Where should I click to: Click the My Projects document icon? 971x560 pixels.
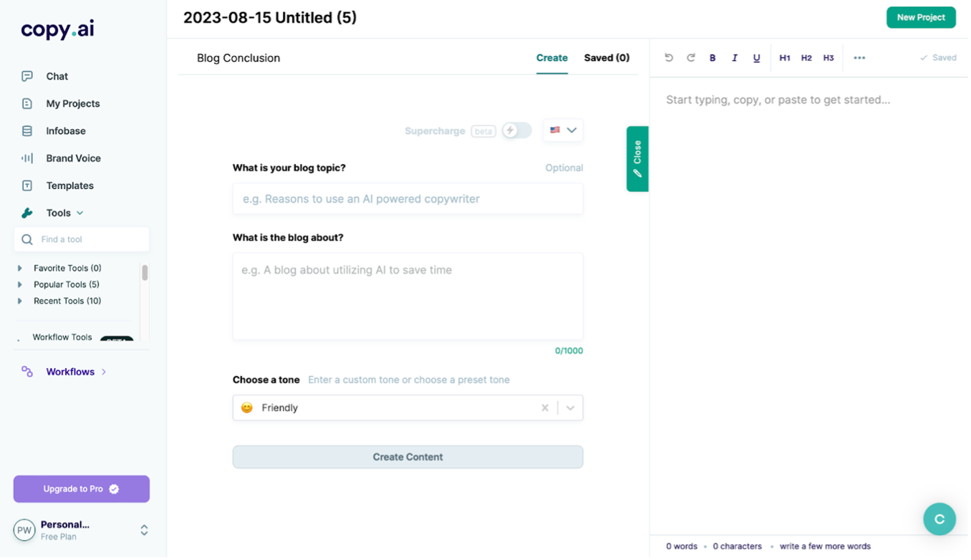coord(27,104)
